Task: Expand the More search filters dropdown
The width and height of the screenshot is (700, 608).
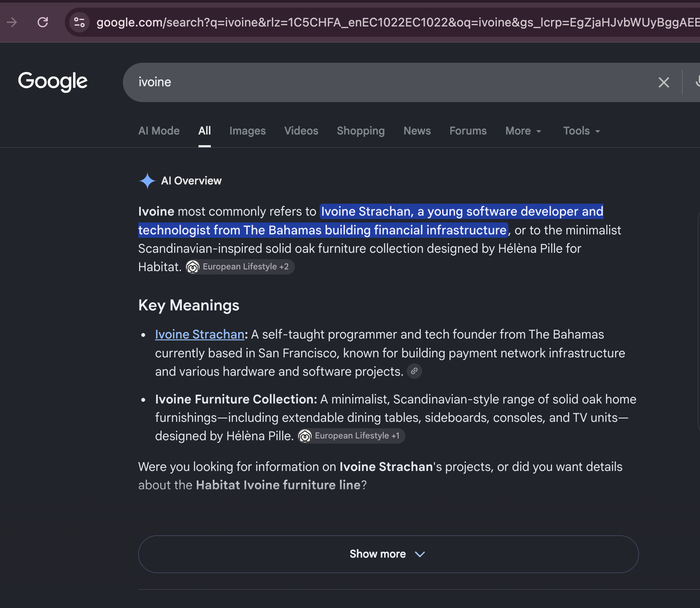Action: coord(523,131)
